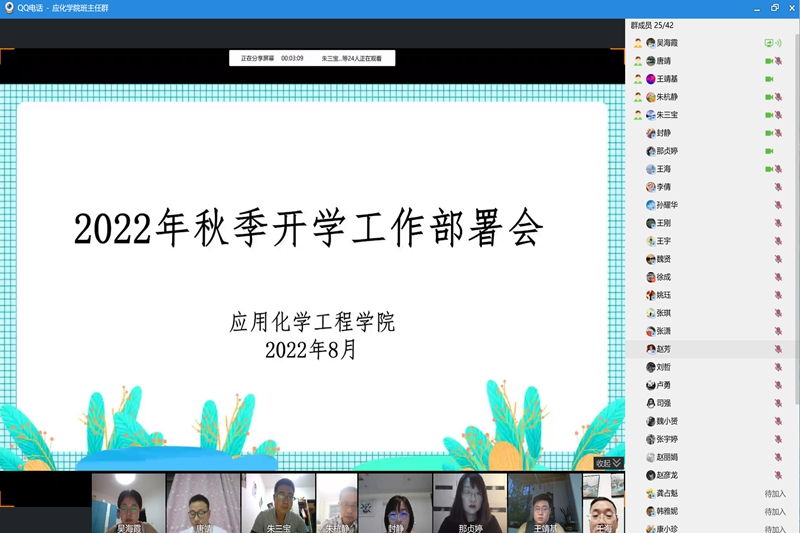Viewport: 800px width, 533px height.
Task: Click the 待加入 label beside 龚占魁
Action: [x=775, y=493]
